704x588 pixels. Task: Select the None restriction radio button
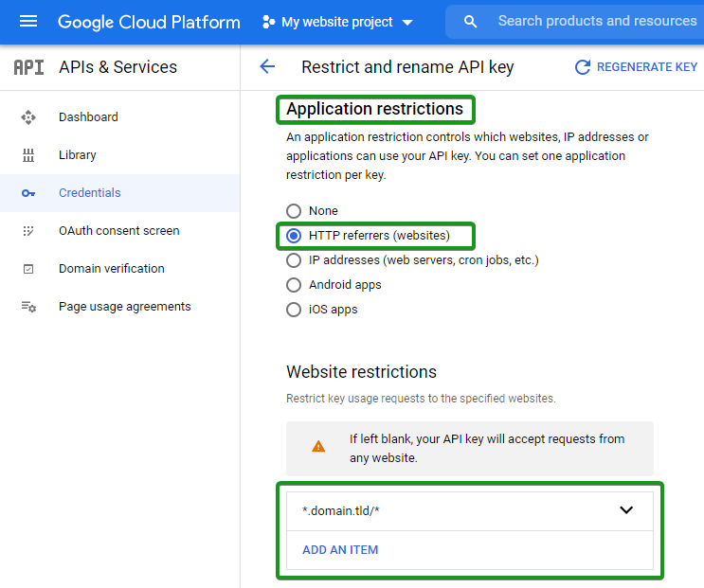coord(294,211)
